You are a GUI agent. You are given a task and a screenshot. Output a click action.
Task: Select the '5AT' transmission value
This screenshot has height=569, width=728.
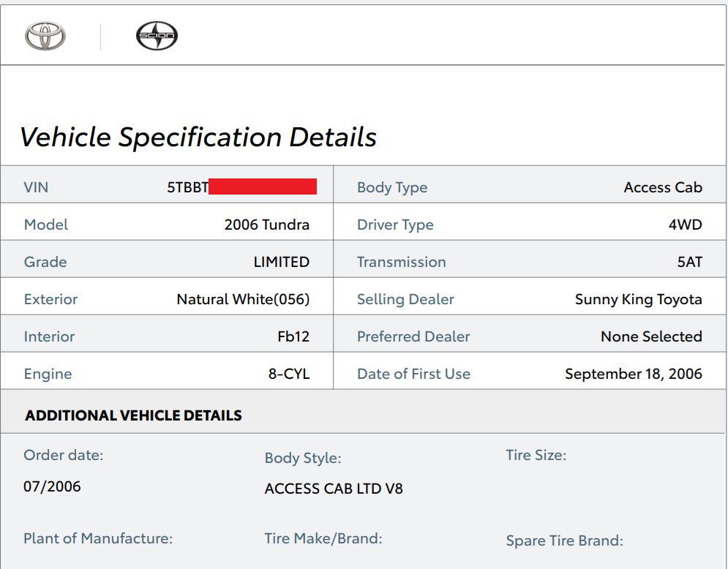(x=689, y=262)
